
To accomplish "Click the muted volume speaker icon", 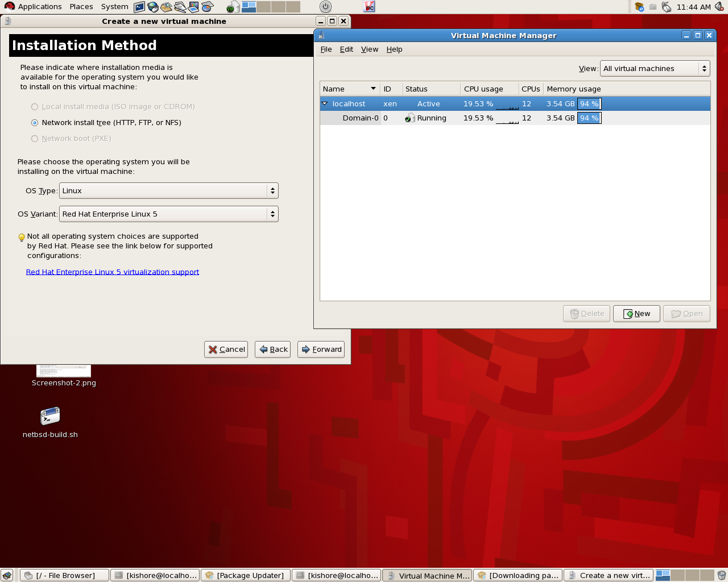I will click(x=719, y=7).
